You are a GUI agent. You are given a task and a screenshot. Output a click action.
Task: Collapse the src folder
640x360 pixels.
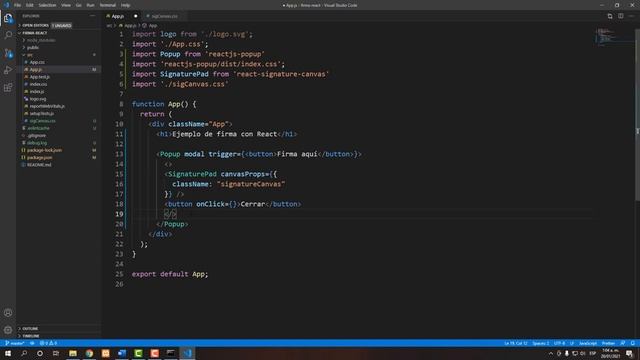pos(29,55)
